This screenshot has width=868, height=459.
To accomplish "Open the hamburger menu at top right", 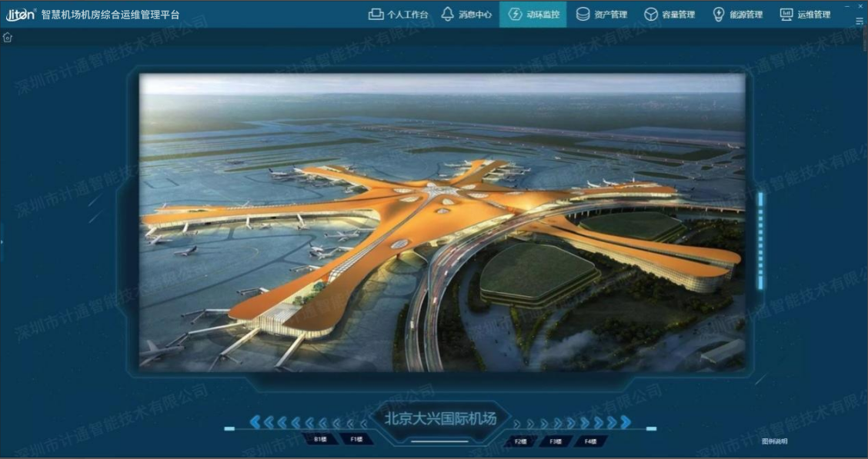I will [860, 21].
